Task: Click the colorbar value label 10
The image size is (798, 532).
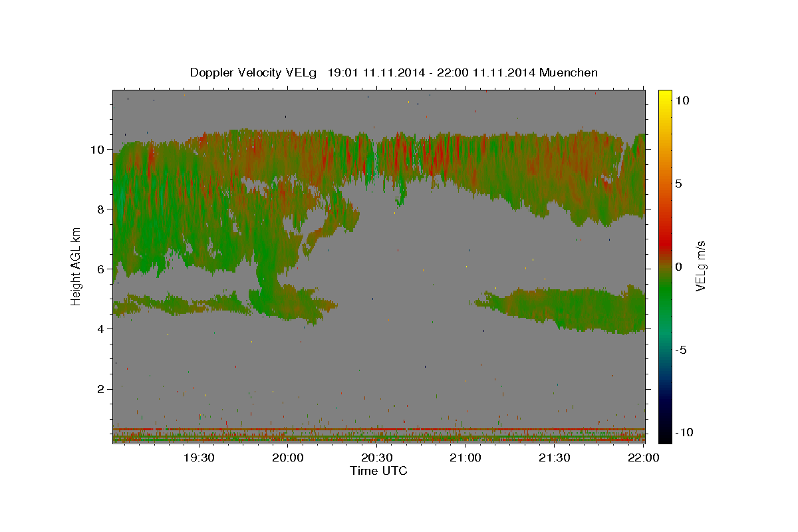Action: 682,100
